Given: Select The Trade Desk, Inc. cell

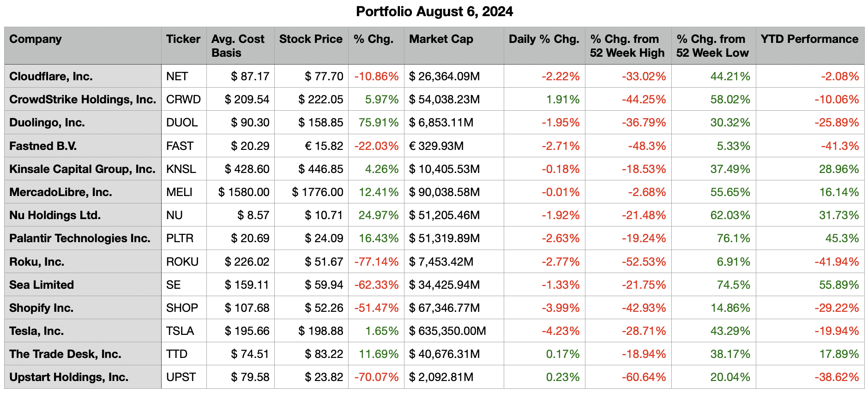Looking at the screenshot, I should [65, 354].
